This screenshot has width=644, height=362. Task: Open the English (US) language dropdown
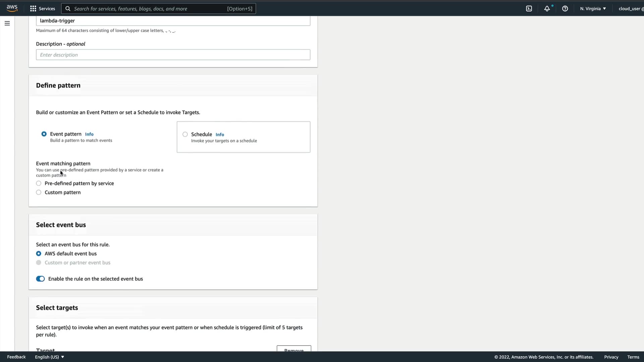click(x=49, y=357)
